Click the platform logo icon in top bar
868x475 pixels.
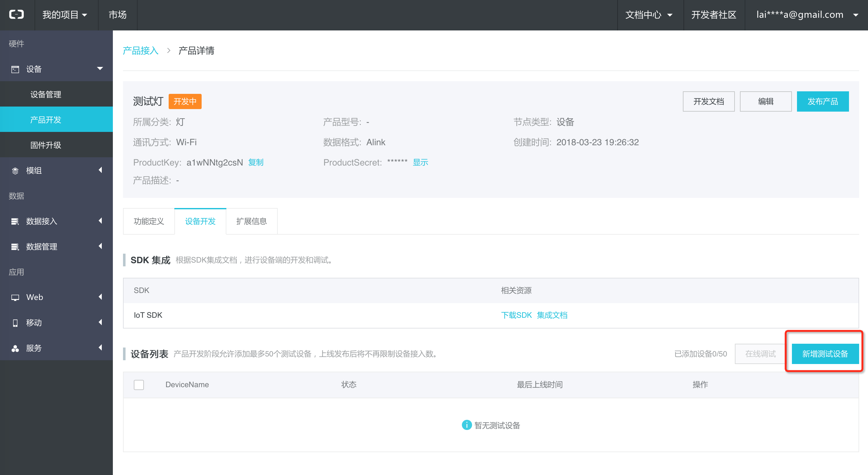[x=16, y=15]
